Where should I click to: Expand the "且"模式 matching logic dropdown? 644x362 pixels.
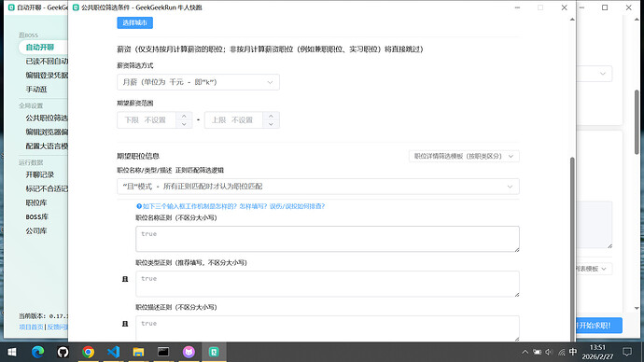[318, 187]
